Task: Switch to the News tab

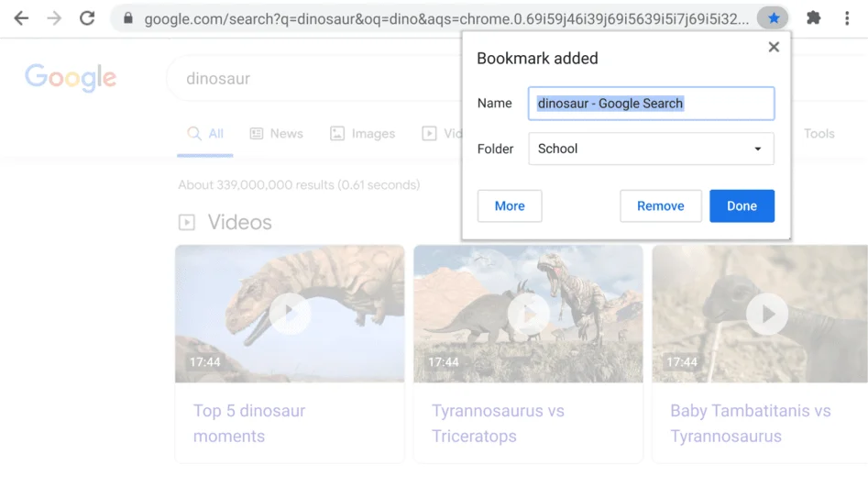Action: pyautogui.click(x=276, y=134)
